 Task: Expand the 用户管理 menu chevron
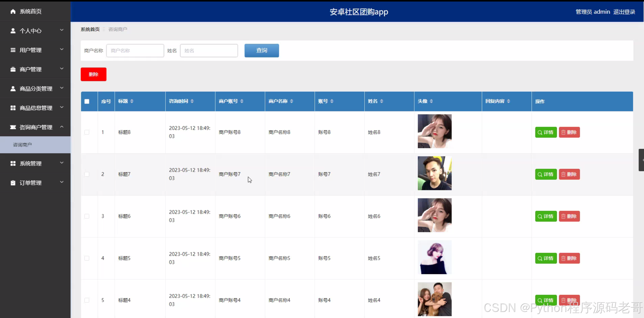click(62, 50)
